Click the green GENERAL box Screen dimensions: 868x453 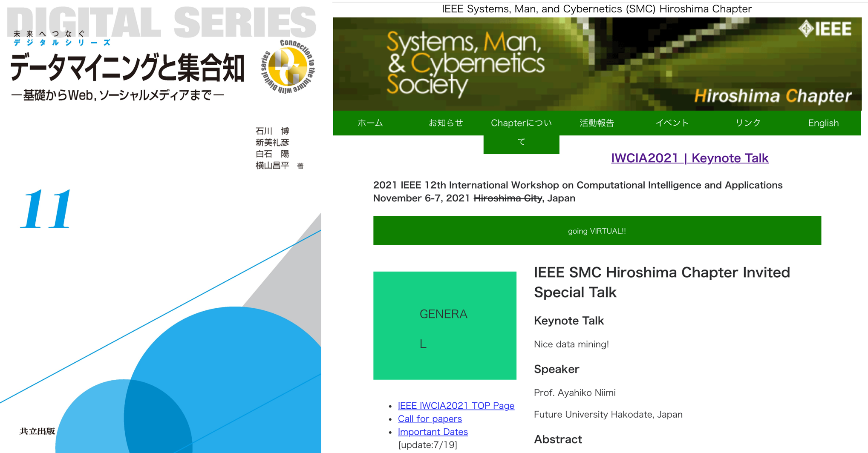pos(444,325)
